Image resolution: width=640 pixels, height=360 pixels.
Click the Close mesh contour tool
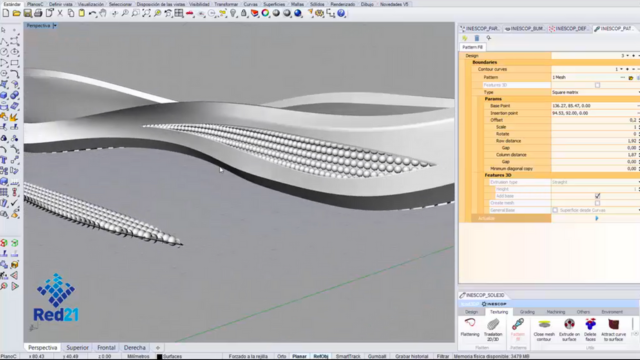pos(544,330)
